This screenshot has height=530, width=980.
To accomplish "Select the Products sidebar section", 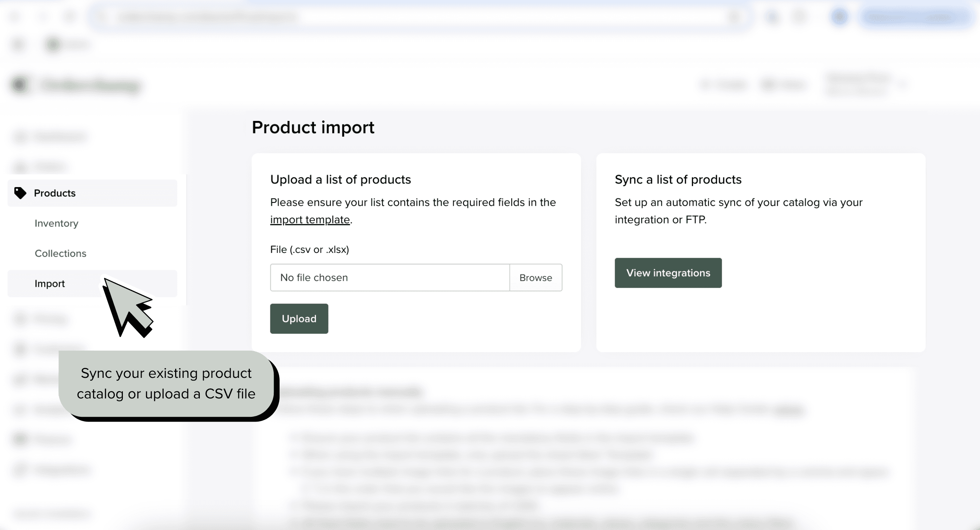I will tap(55, 193).
